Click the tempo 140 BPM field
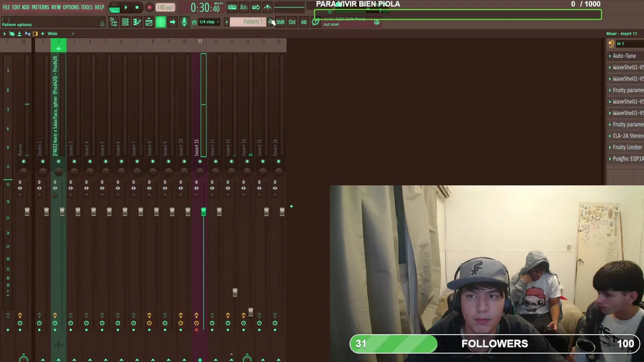Image resolution: width=644 pixels, height=362 pixels. click(x=165, y=8)
